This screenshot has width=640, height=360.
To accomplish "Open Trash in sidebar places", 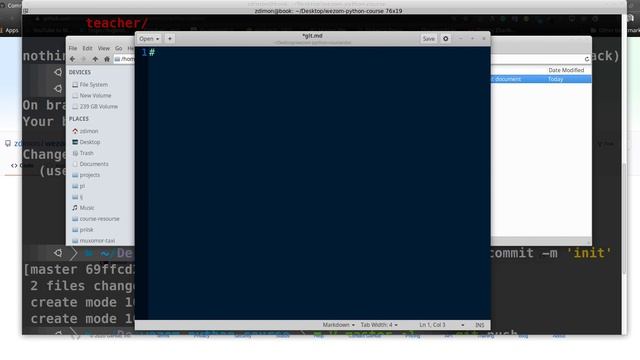I will (87, 153).
